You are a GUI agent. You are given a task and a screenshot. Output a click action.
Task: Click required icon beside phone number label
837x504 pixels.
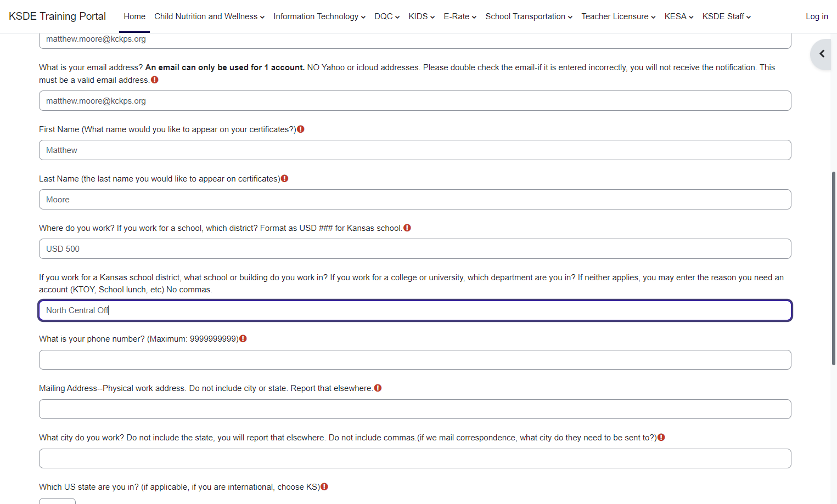click(243, 339)
